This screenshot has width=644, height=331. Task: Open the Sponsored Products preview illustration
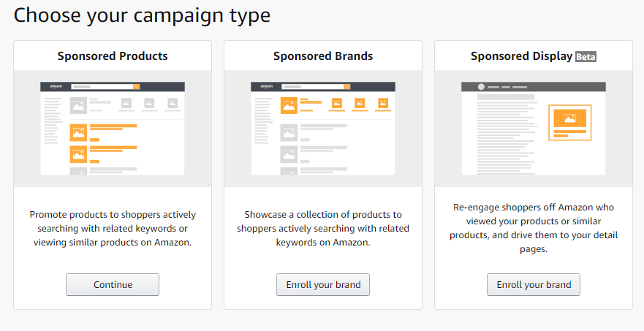[x=113, y=129]
